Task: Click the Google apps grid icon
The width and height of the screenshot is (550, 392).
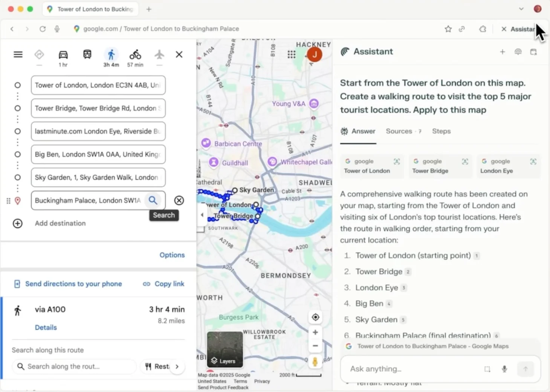Action: click(x=292, y=55)
